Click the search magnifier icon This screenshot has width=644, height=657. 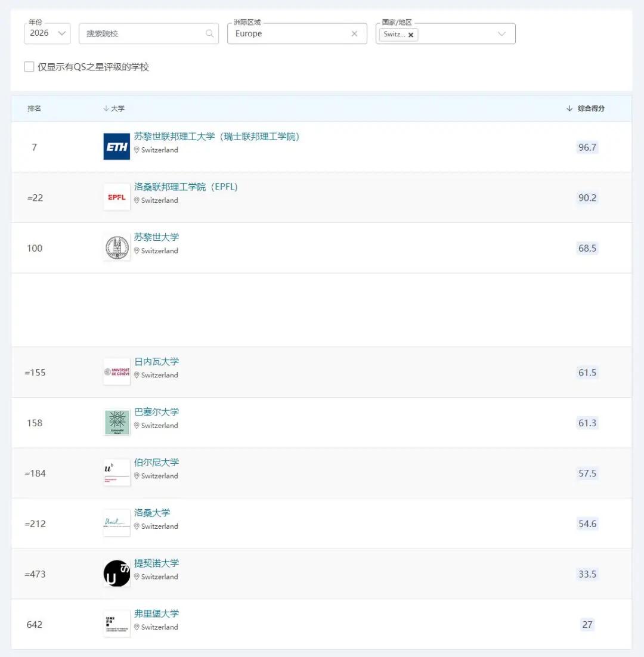(x=209, y=33)
